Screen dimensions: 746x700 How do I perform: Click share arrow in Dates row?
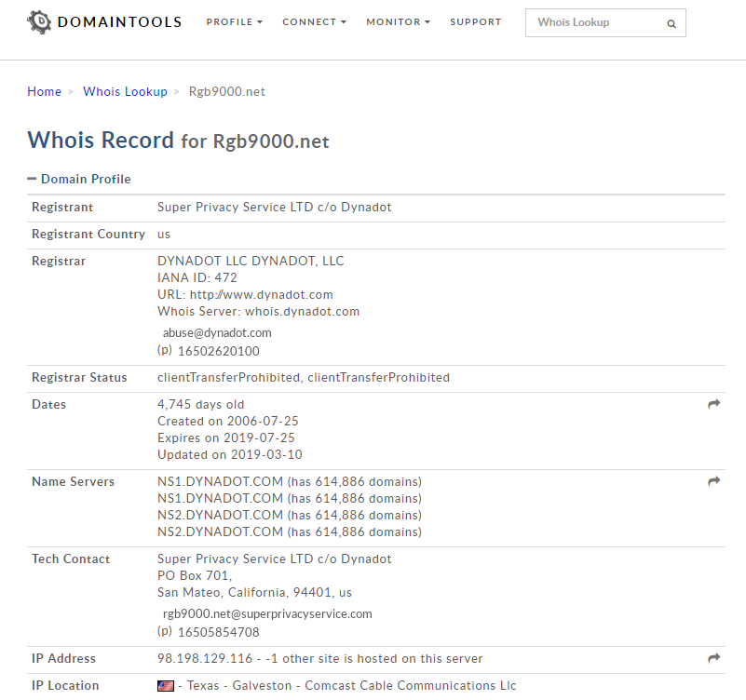(x=714, y=404)
